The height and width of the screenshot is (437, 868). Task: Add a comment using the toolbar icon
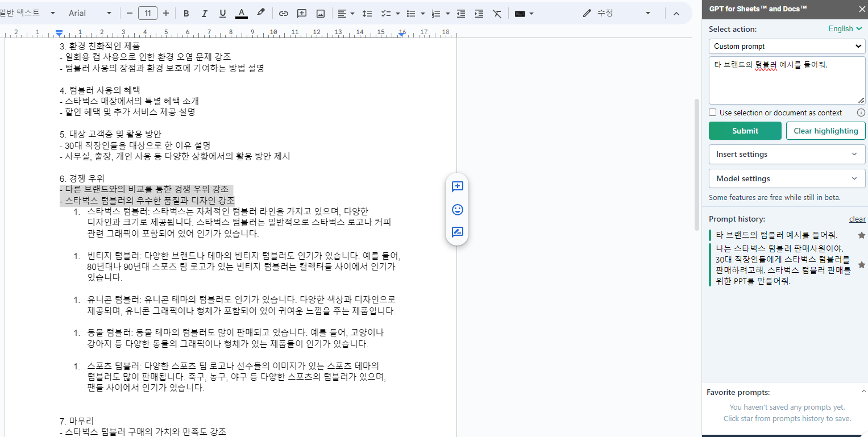(x=302, y=13)
